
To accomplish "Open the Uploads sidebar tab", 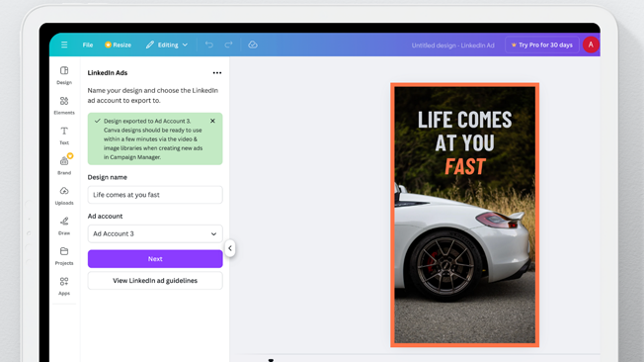I will click(x=64, y=196).
